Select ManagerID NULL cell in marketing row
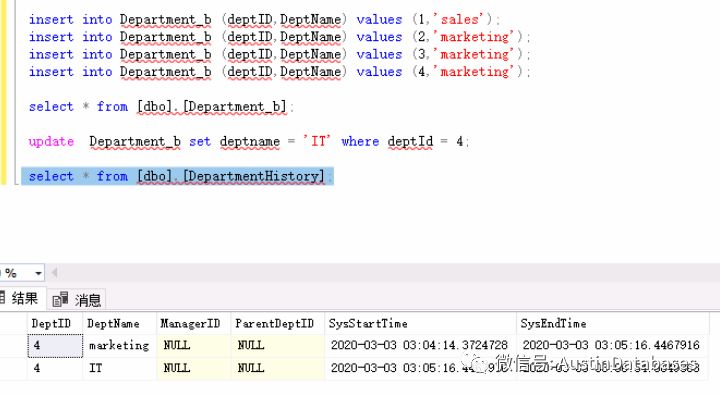This screenshot has width=720, height=395. click(193, 345)
